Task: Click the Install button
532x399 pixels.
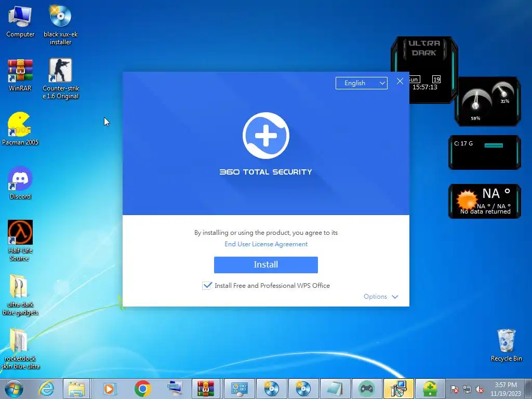Action: click(x=265, y=264)
